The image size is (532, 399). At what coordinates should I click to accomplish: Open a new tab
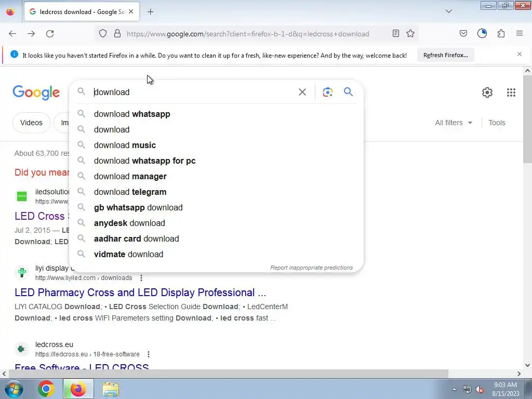151,12
